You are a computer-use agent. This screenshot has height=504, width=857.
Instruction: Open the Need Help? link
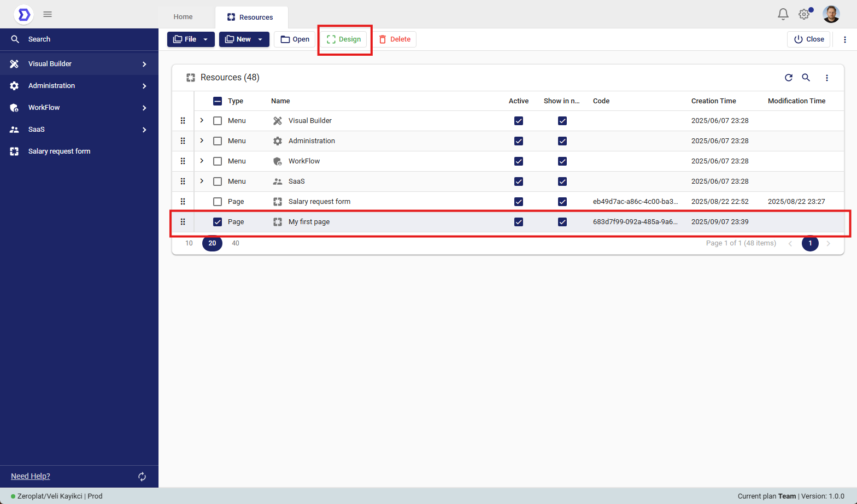pyautogui.click(x=31, y=476)
